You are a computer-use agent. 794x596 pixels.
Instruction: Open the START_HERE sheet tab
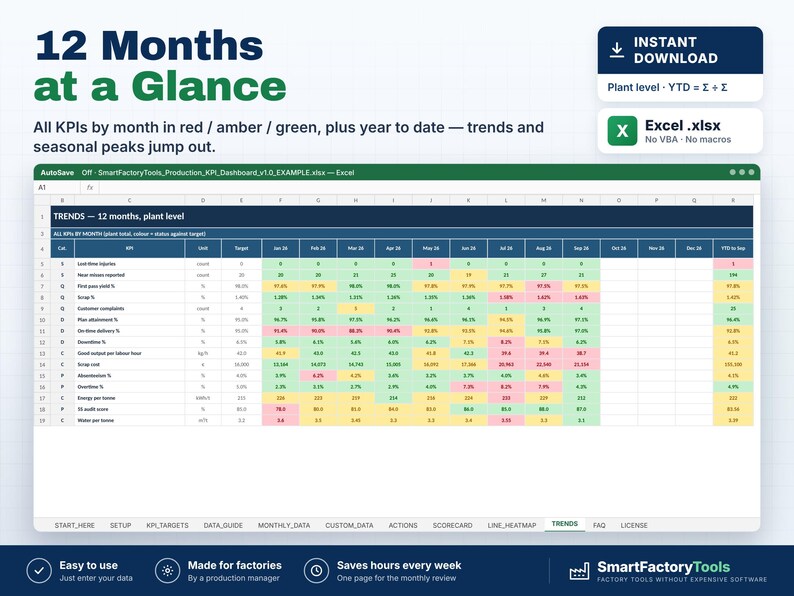click(x=74, y=525)
